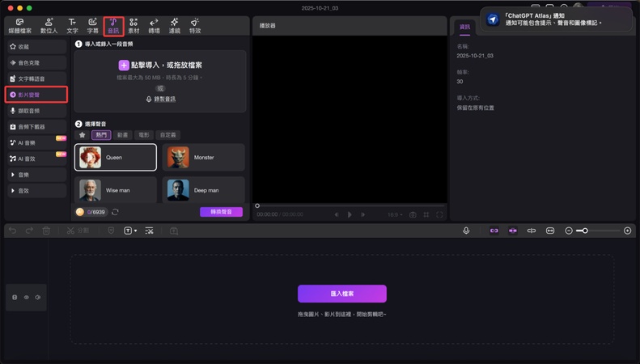Expand the 音樂 music section
Viewport: 640px width, 364px height.
36,175
